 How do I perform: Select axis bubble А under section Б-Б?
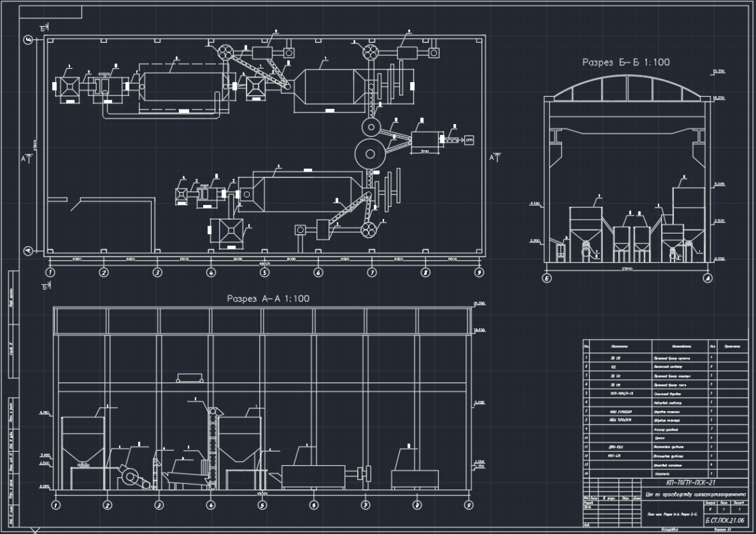coord(708,278)
